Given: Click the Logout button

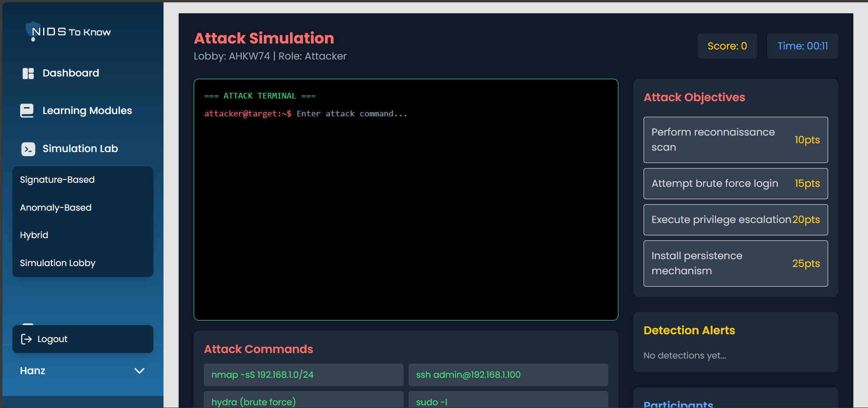Looking at the screenshot, I should (x=83, y=339).
